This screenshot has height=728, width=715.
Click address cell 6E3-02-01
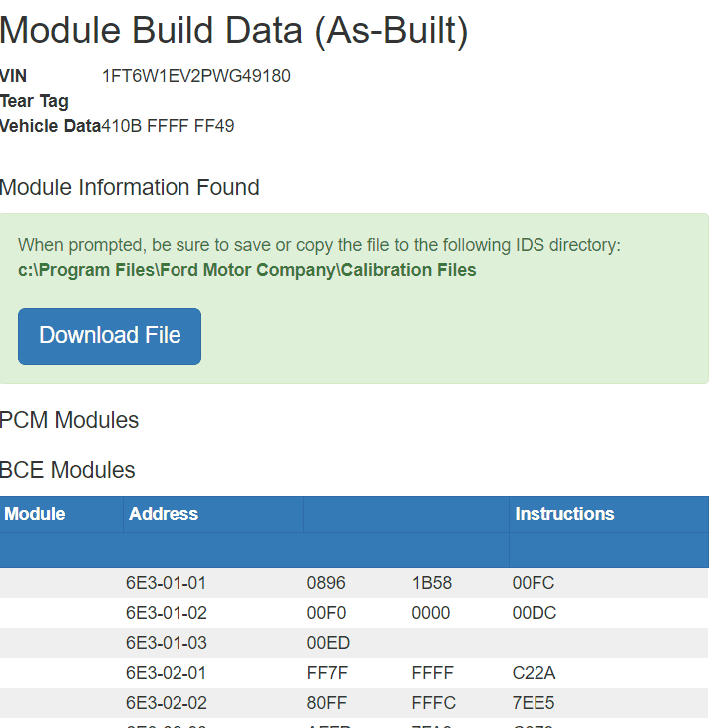tap(166, 673)
